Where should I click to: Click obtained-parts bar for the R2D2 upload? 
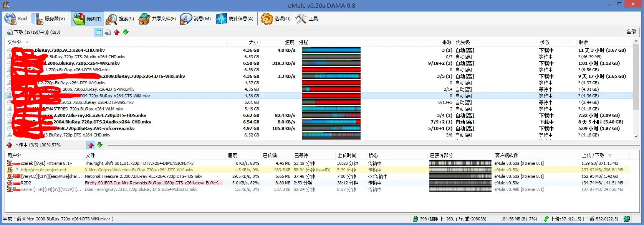460,183
